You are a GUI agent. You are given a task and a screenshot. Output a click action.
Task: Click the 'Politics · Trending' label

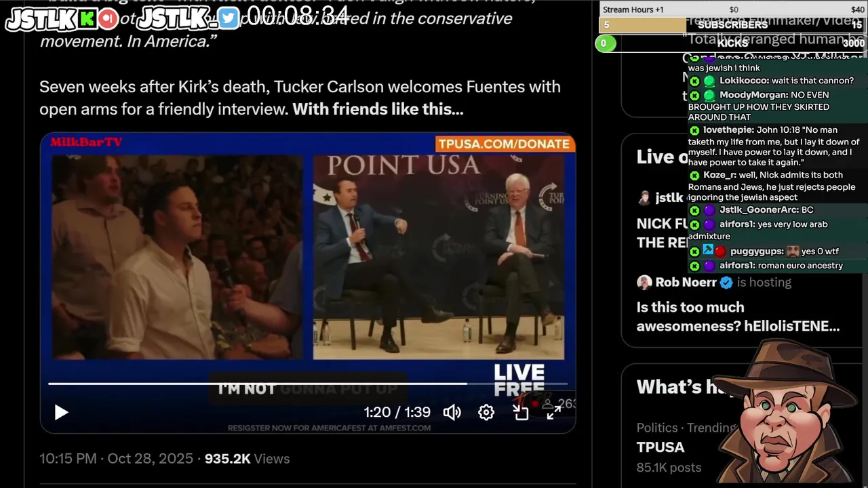point(686,428)
